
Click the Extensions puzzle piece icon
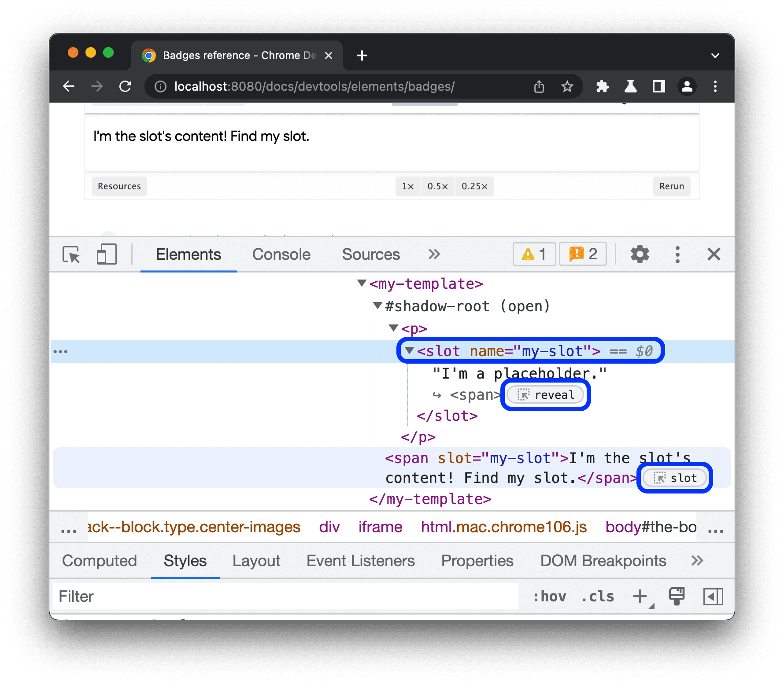tap(602, 86)
